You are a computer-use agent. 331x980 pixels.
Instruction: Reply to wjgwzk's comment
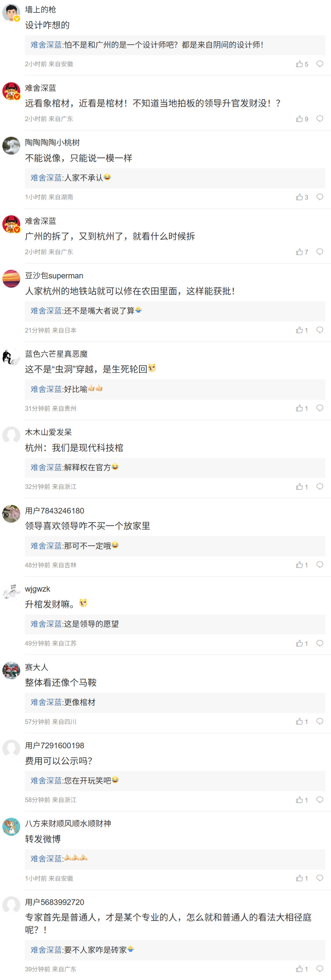point(320,643)
